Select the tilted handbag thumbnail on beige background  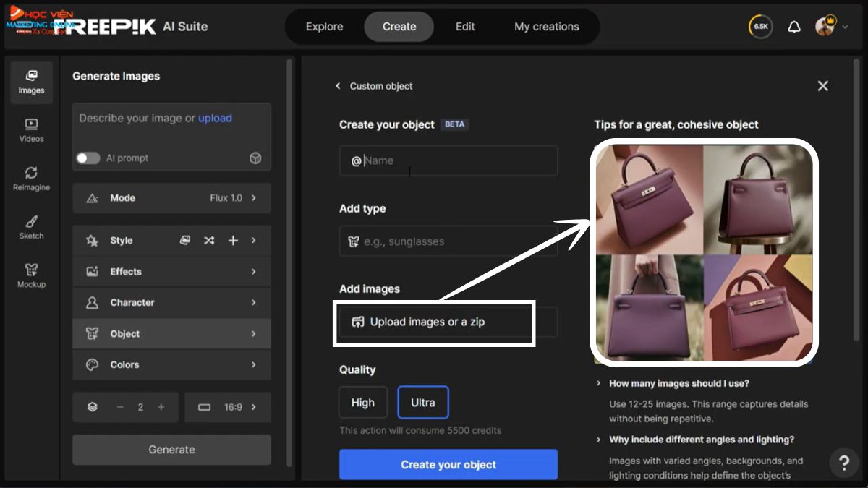[649, 199]
